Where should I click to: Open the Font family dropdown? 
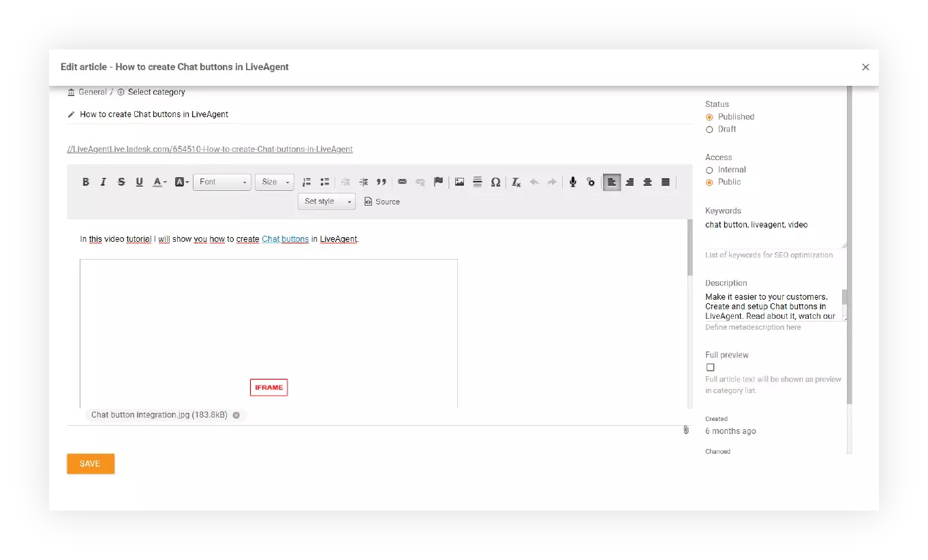coord(221,182)
